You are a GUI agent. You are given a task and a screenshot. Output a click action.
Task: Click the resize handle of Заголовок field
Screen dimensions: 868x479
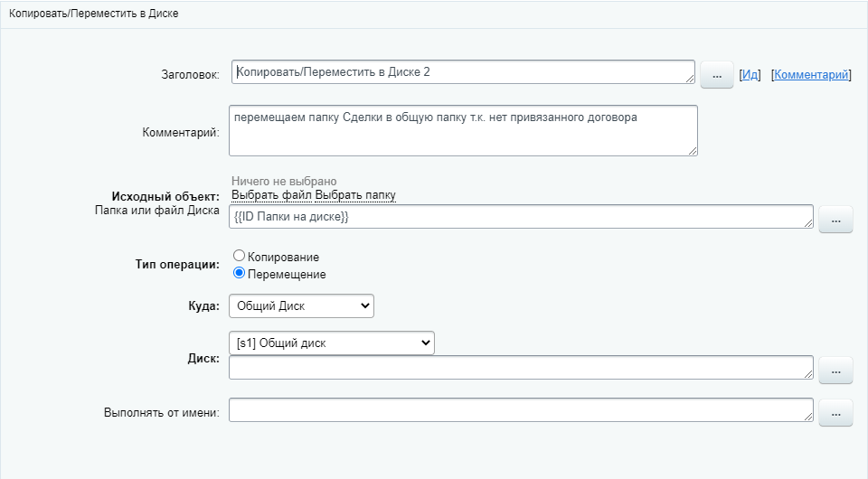point(689,79)
